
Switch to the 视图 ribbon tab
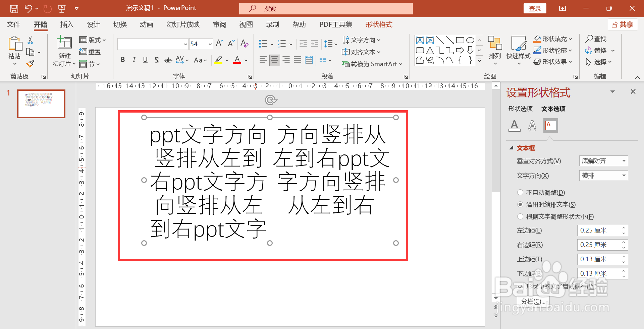point(246,24)
